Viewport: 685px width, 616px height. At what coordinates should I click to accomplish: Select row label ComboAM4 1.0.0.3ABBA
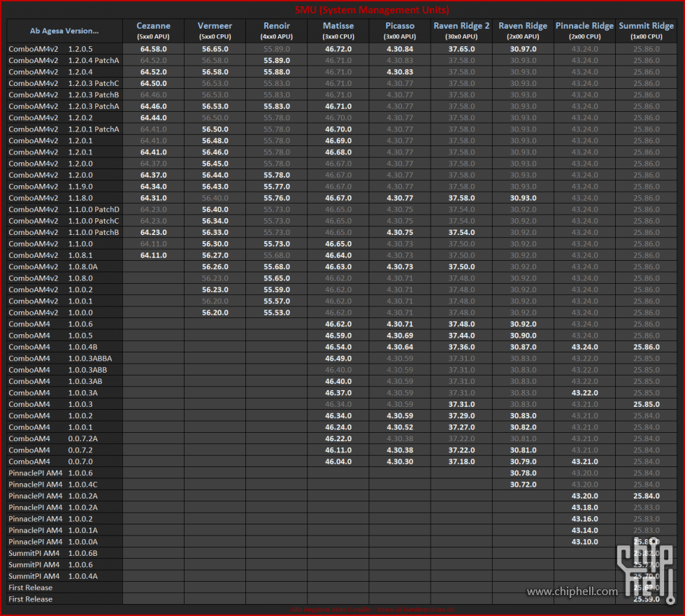(60, 358)
